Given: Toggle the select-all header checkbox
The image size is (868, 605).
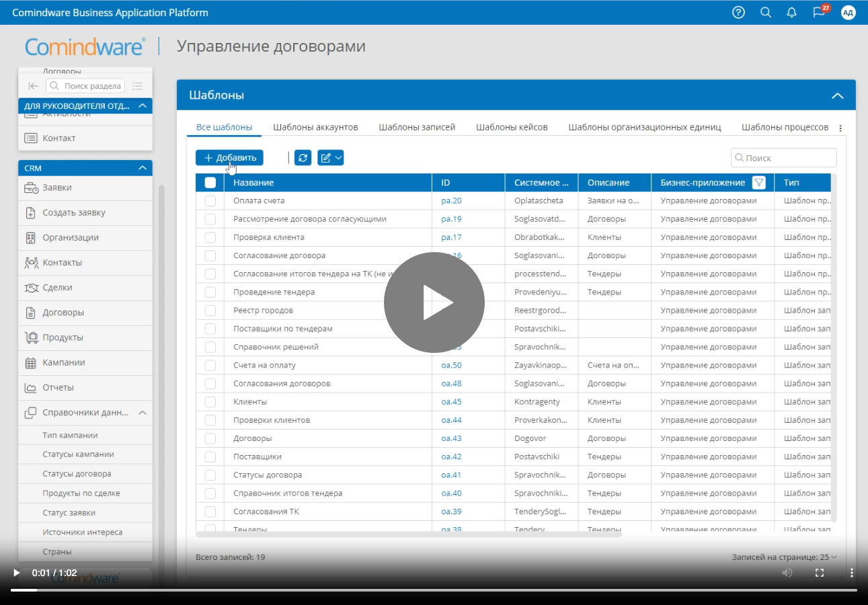Looking at the screenshot, I should click(x=210, y=182).
